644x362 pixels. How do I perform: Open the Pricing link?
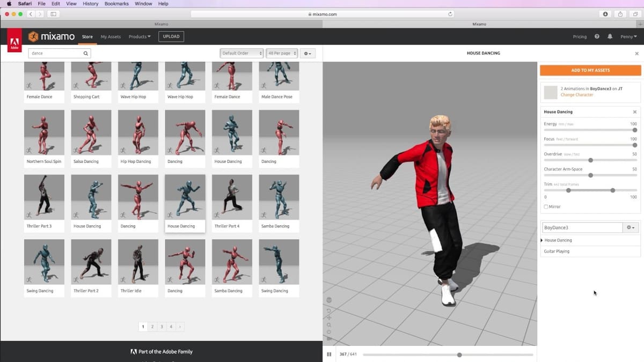tap(580, 36)
